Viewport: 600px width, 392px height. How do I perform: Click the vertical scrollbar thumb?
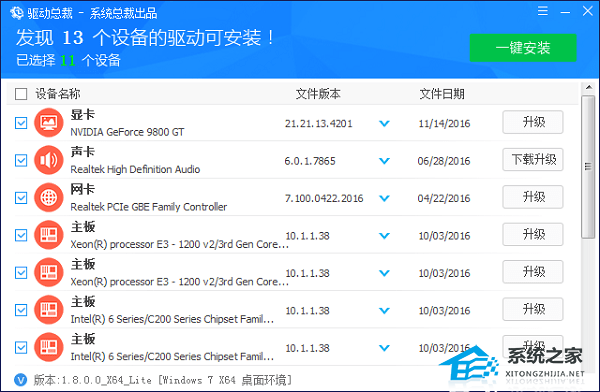point(588,167)
